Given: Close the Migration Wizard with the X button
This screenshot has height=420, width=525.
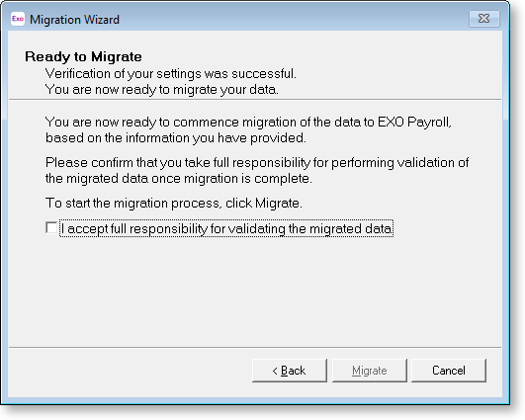Looking at the screenshot, I should 483,19.
